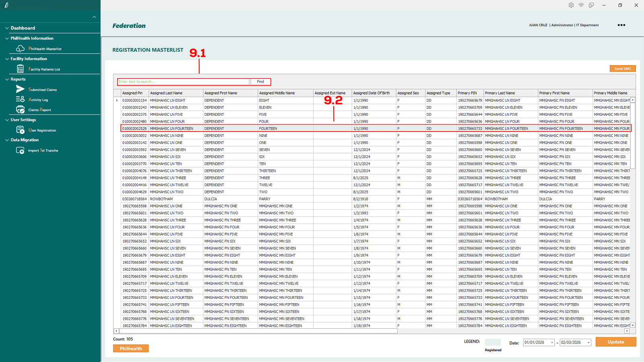Collapse the Dashboard section

pos(7,28)
